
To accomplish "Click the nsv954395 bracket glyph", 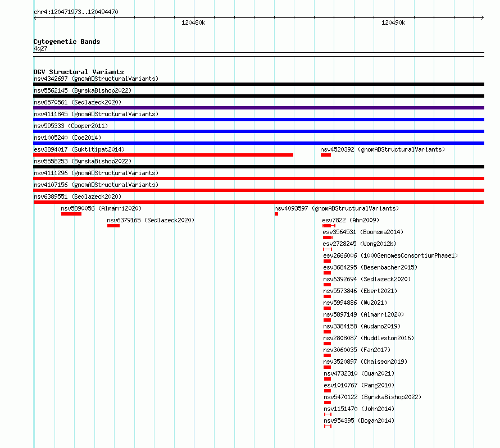I will (328, 426).
